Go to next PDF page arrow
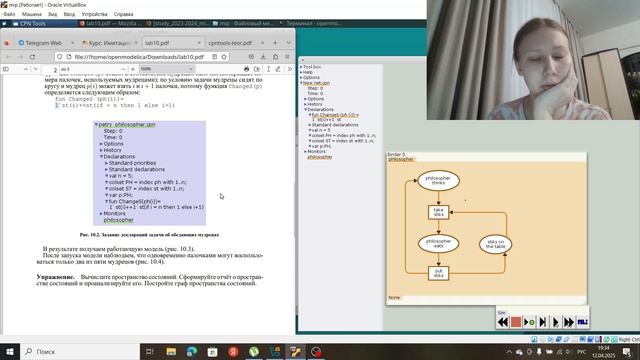The image size is (640, 360). coord(36,69)
